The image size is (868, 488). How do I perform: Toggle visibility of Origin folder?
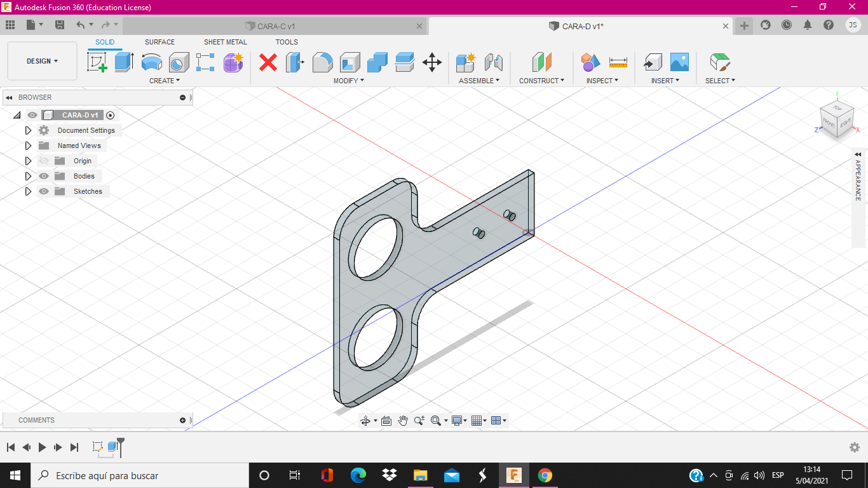(x=44, y=161)
